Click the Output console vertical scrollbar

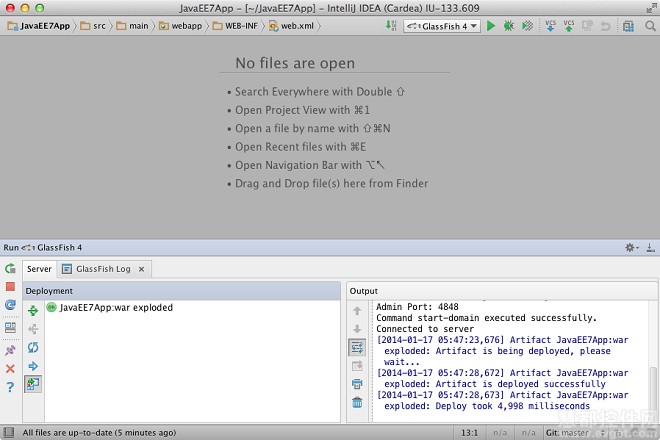point(652,387)
